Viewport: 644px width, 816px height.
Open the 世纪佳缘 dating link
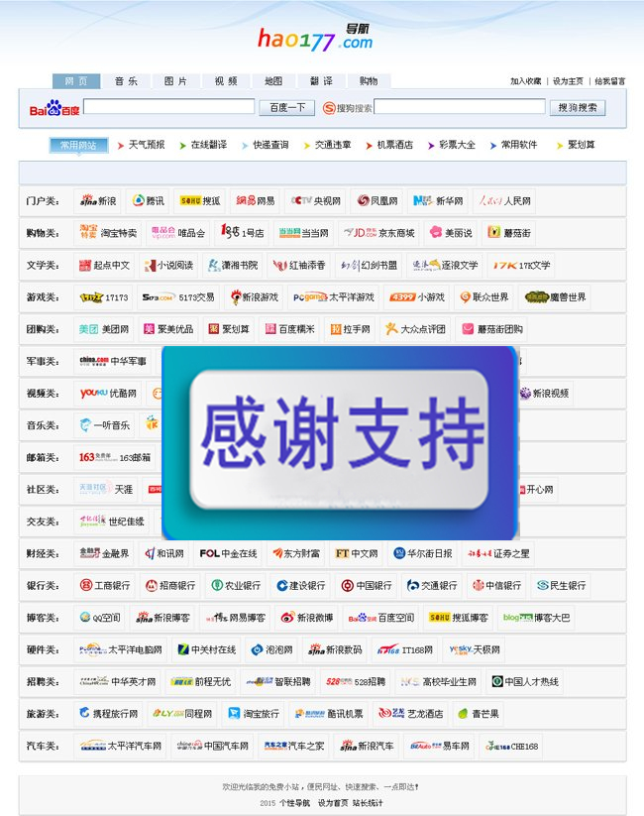(x=112, y=522)
